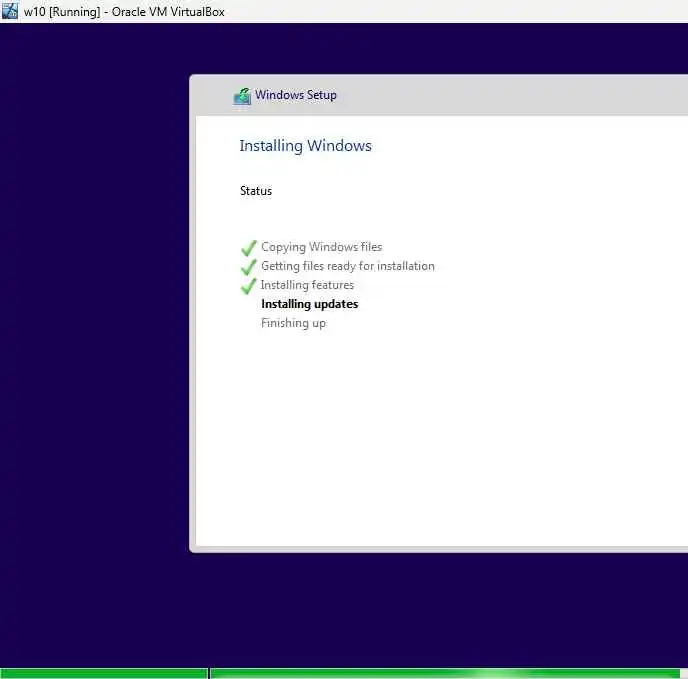The image size is (688, 679).
Task: Click the 'Status' label
Action: tap(256, 191)
